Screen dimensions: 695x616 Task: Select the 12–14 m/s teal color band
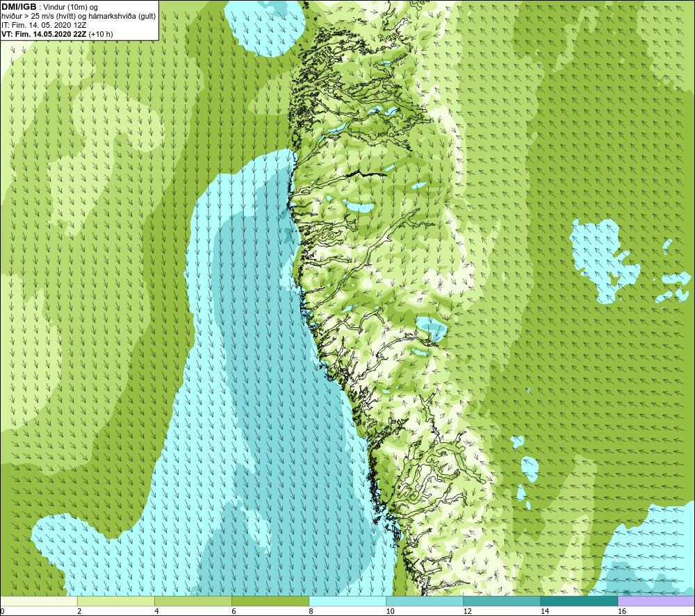502,601
